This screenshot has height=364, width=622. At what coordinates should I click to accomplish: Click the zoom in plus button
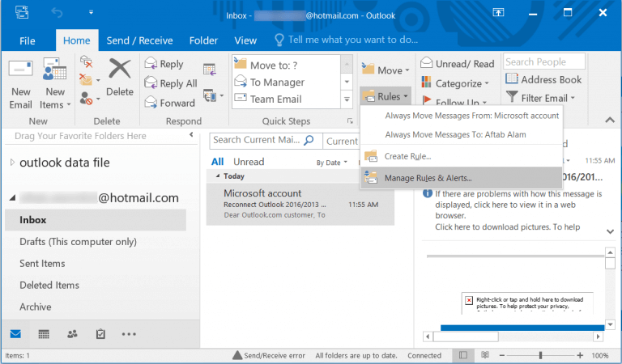[580, 355]
